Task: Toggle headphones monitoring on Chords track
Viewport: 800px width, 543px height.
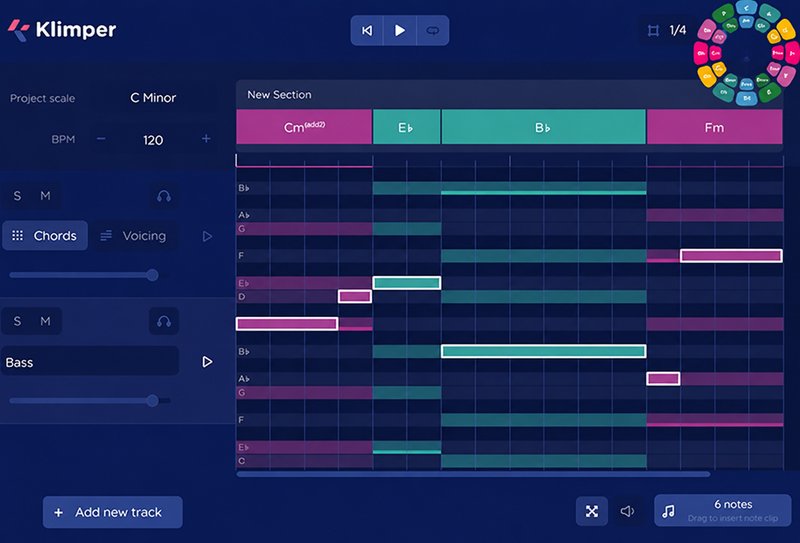Action: 164,196
